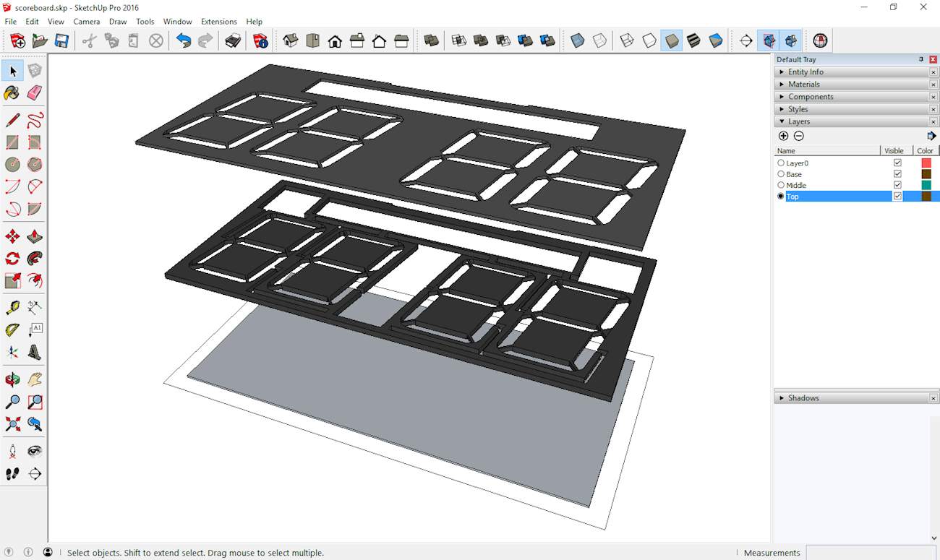The image size is (940, 560).
Task: Select the Rotate tool
Action: [x=12, y=259]
